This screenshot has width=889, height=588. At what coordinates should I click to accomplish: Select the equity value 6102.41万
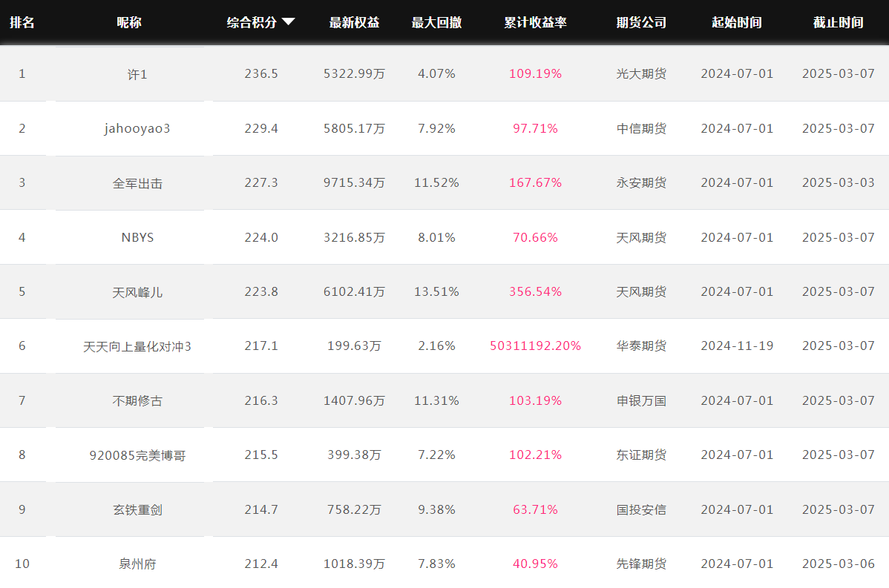pos(355,291)
